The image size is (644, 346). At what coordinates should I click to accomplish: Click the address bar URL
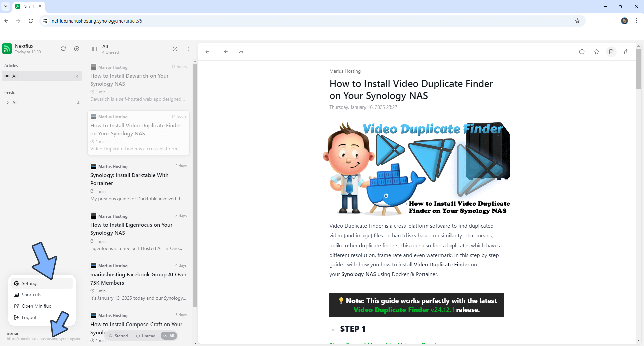pos(97,21)
